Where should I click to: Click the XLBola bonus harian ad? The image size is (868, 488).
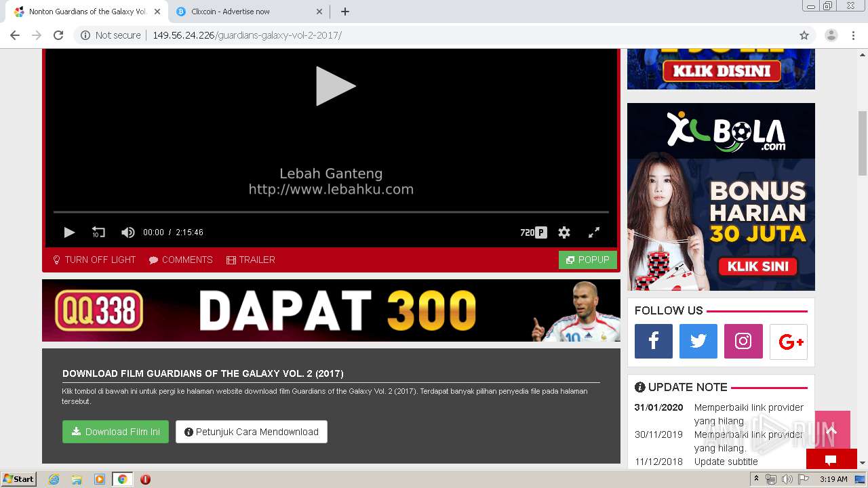[x=721, y=197]
